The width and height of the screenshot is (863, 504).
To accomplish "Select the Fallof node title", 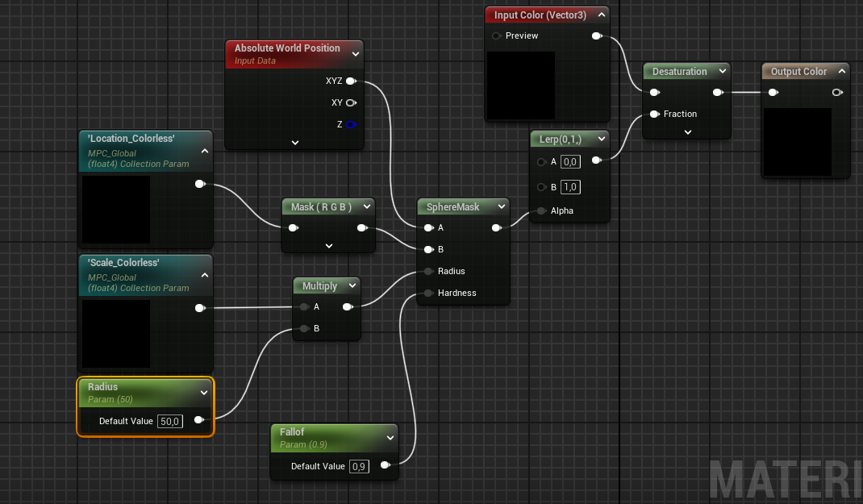I will tap(292, 432).
